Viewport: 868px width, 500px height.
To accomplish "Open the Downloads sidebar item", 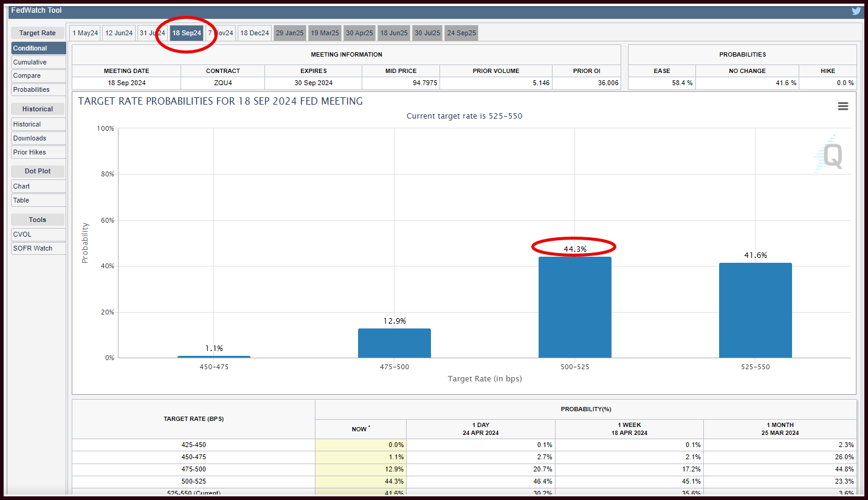I will click(38, 138).
